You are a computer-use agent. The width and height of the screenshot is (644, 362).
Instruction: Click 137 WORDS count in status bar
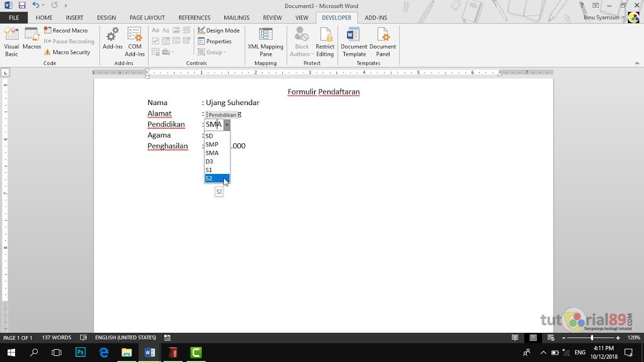56,337
